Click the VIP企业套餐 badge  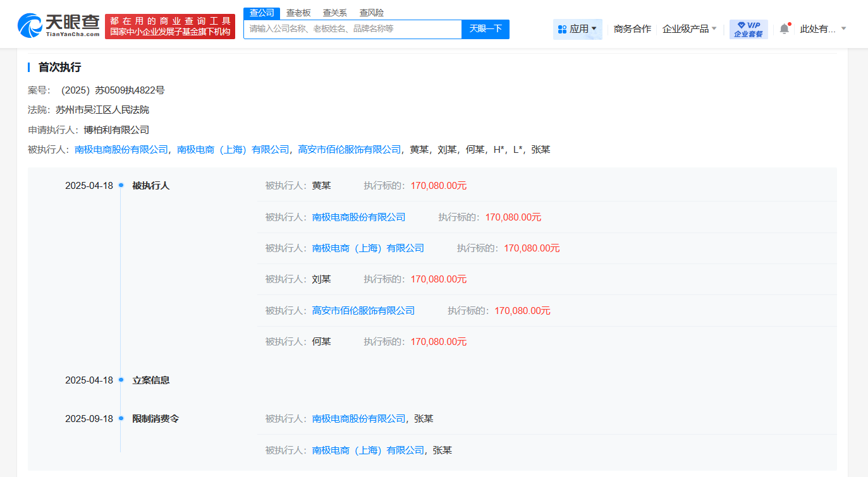tap(749, 28)
